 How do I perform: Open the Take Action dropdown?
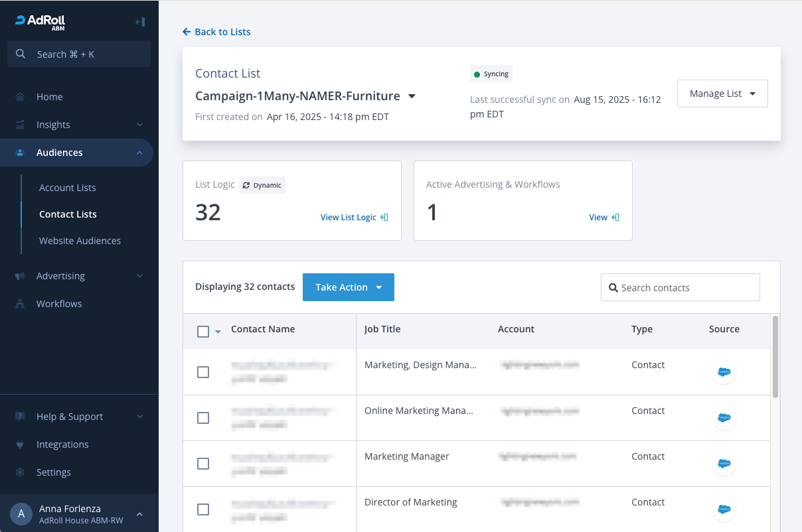point(348,287)
